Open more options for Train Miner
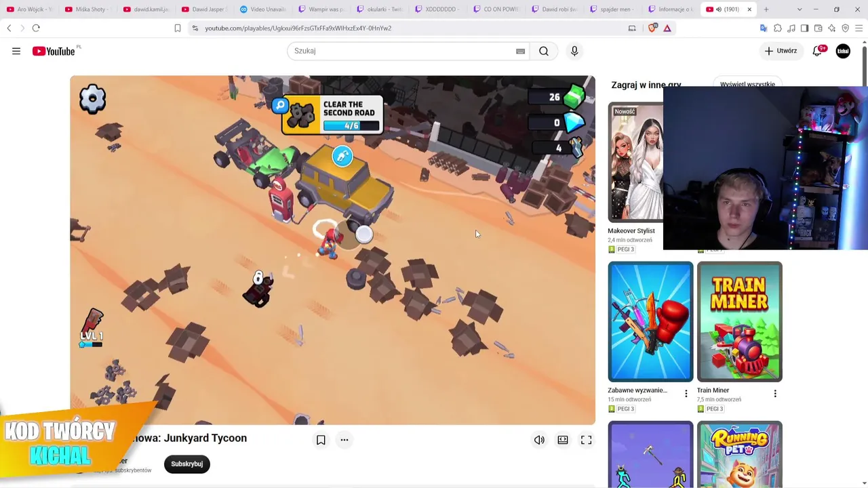868x488 pixels. 775,393
